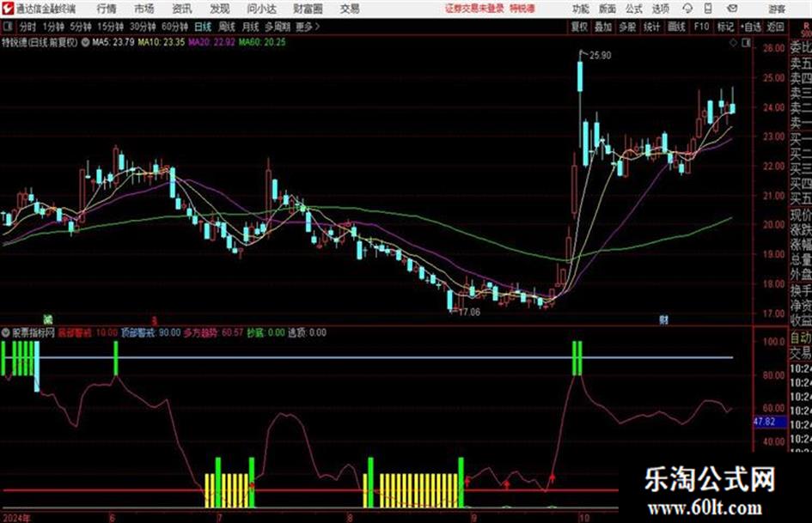The height and width of the screenshot is (523, 812).
Task: Click the 返回 back button
Action: click(775, 27)
